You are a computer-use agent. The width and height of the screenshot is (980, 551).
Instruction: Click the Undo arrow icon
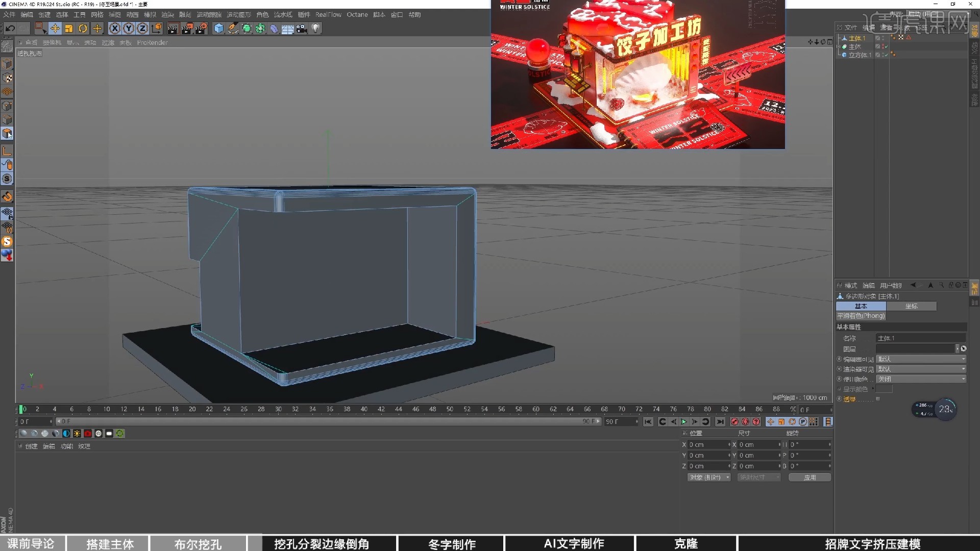10,29
